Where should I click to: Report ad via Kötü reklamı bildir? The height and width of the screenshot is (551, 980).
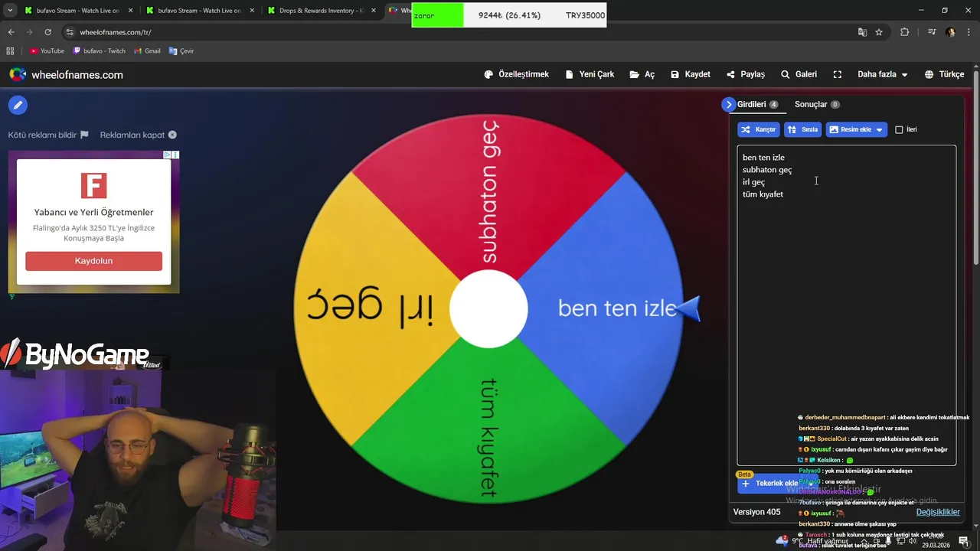coord(48,135)
